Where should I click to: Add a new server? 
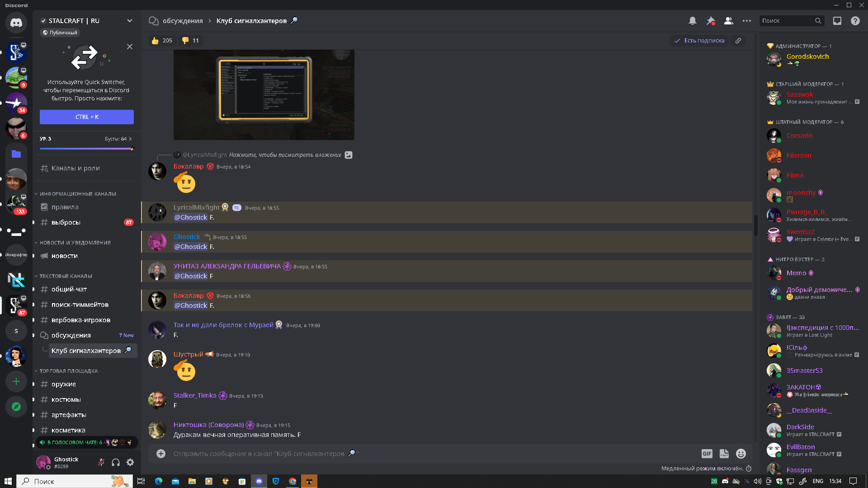coord(16,381)
